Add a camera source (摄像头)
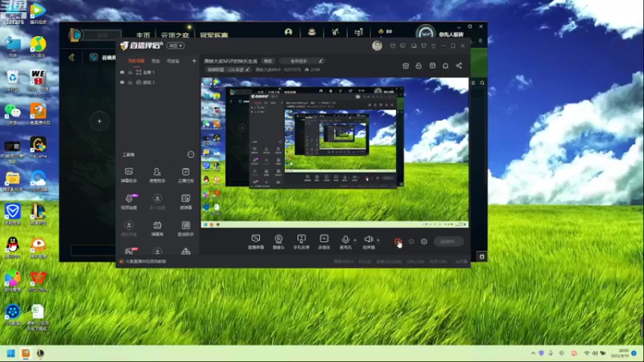The height and width of the screenshot is (362, 644). 279,242
